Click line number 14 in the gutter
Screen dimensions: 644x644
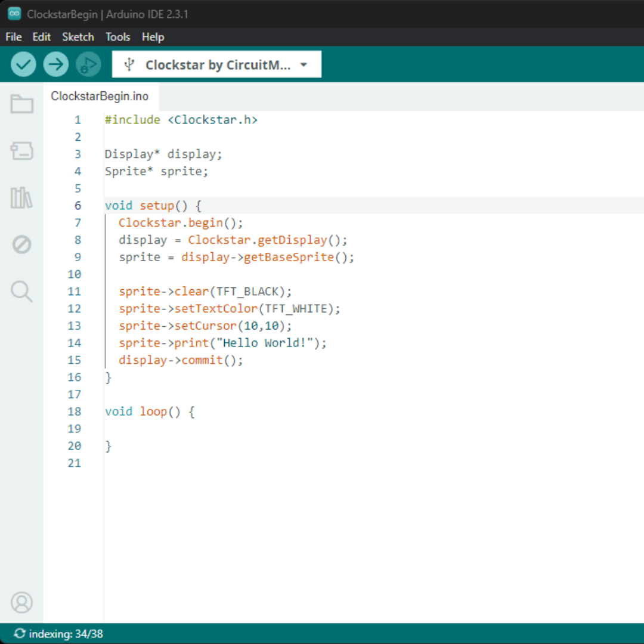point(74,343)
